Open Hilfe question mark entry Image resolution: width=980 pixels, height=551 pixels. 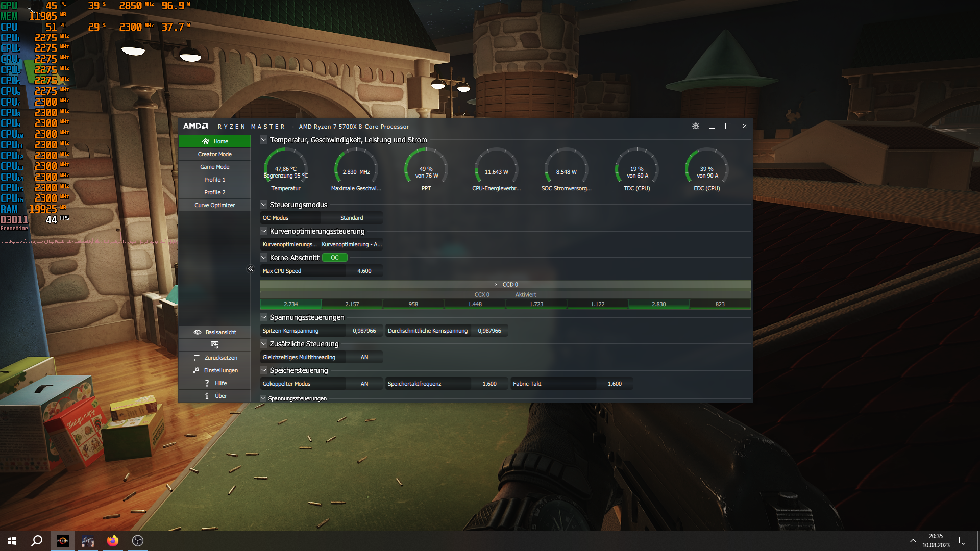(215, 383)
